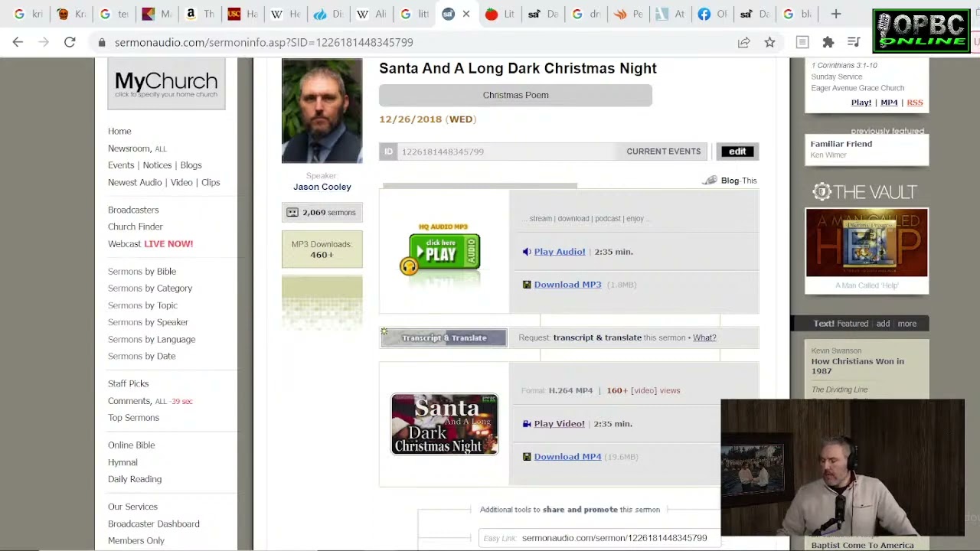Click the Play Video link
The height and width of the screenshot is (551, 980).
(x=559, y=424)
